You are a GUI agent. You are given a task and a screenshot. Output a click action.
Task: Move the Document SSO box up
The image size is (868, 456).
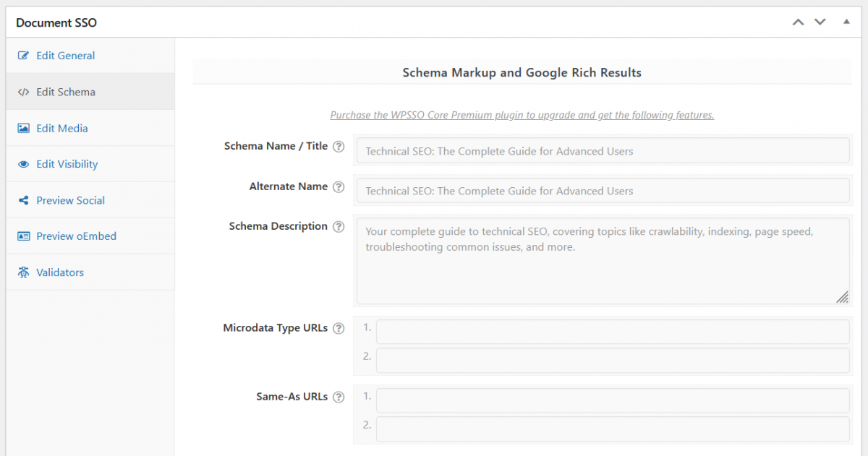798,22
